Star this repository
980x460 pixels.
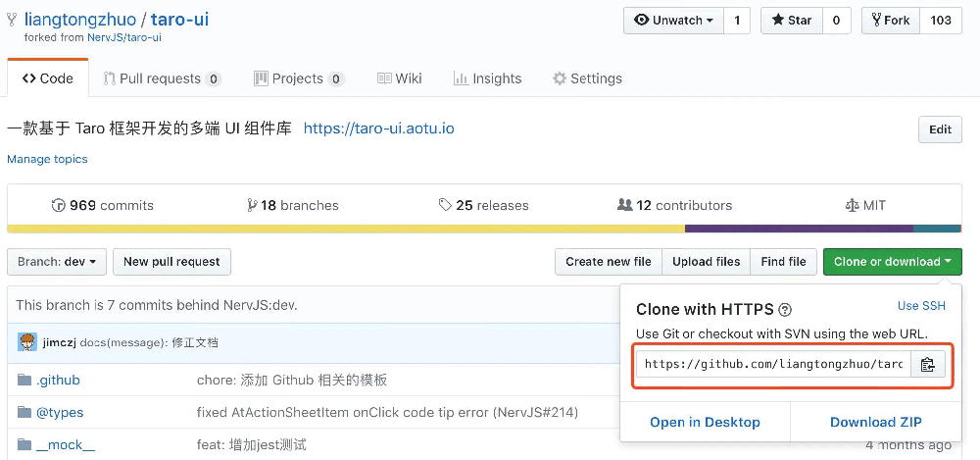(x=792, y=21)
